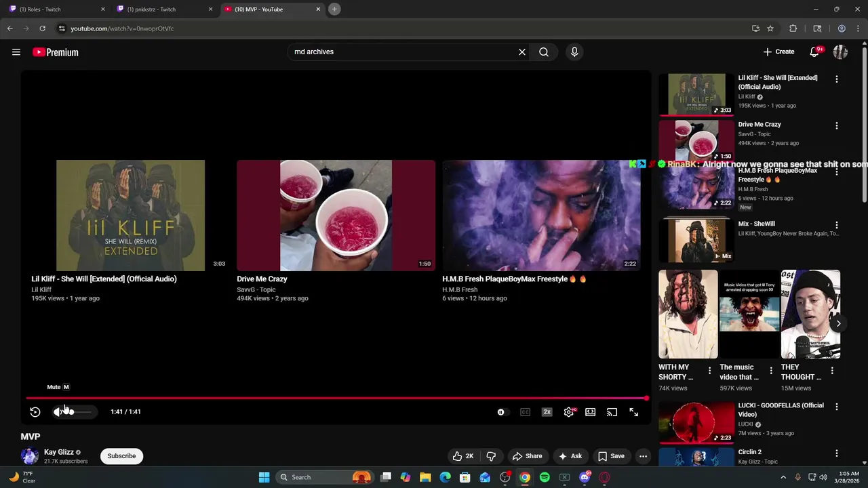The height and width of the screenshot is (488, 868).
Task: Open the Create menu
Action: pos(778,52)
